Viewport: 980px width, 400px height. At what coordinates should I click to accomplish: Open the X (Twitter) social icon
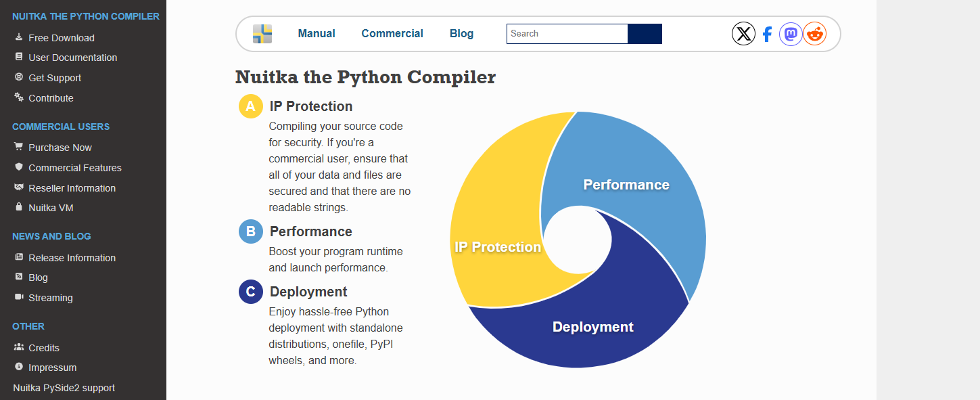pyautogui.click(x=743, y=34)
